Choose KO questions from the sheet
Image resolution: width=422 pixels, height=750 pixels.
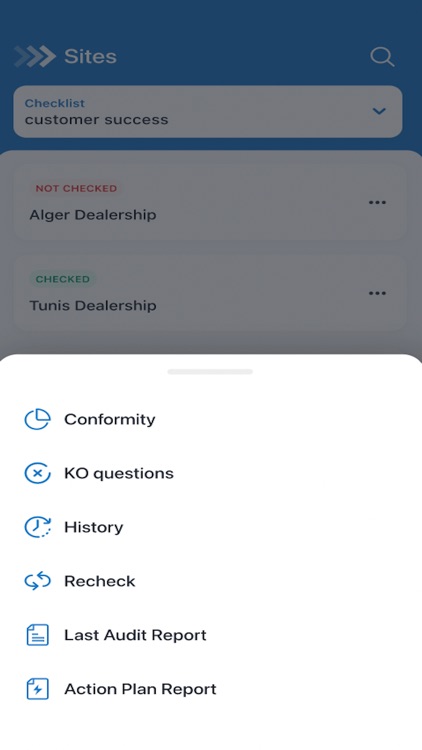211,474
